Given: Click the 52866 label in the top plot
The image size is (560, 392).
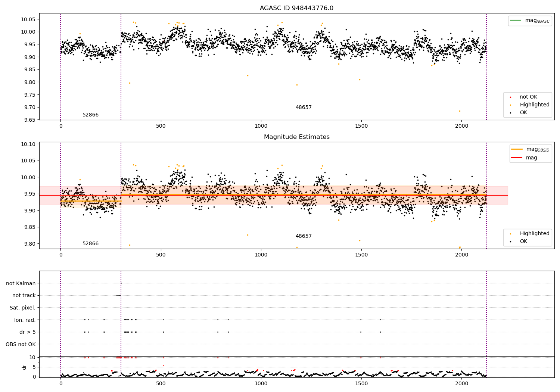Looking at the screenshot, I should [x=91, y=115].
